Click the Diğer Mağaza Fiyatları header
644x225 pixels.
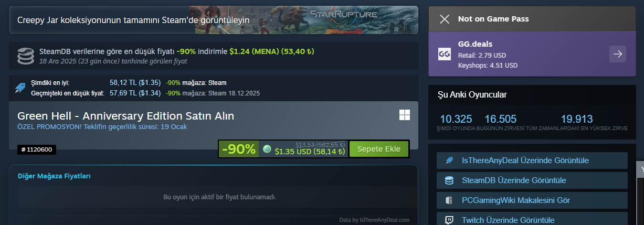pos(54,176)
